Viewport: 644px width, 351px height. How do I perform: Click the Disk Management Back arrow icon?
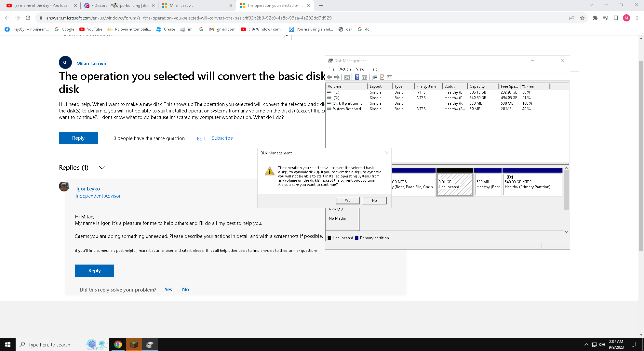329,77
